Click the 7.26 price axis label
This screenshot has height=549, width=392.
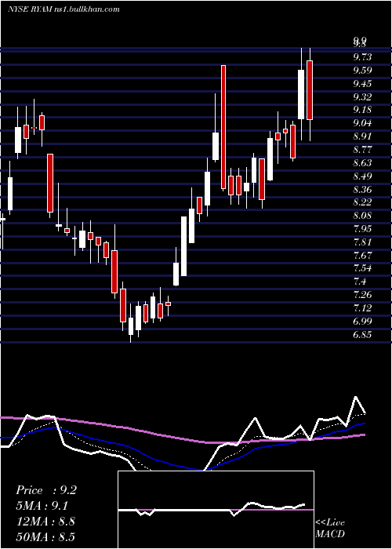(x=362, y=295)
